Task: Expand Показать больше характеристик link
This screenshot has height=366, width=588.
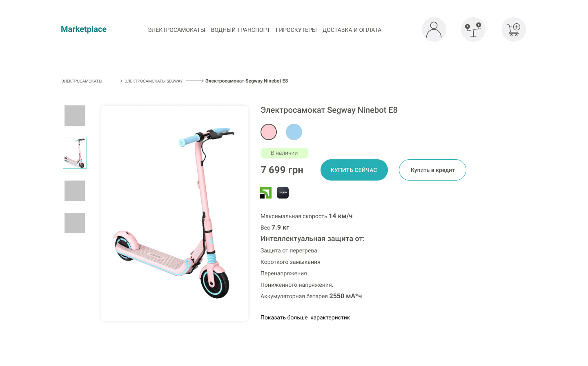Action: (305, 317)
